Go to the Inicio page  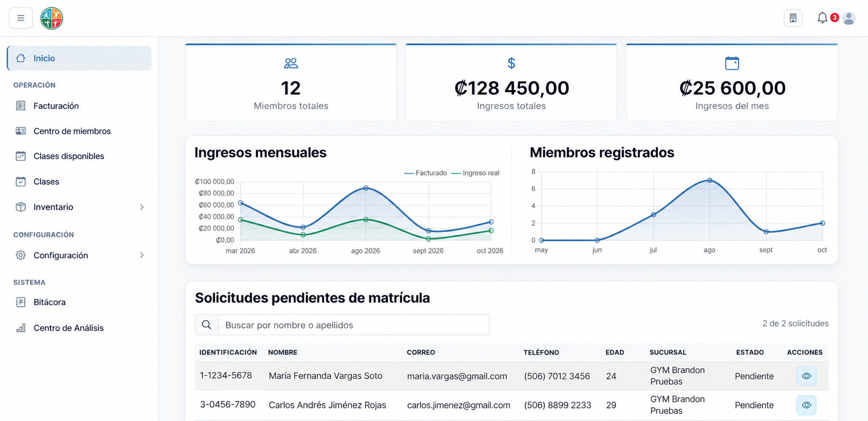tap(79, 58)
